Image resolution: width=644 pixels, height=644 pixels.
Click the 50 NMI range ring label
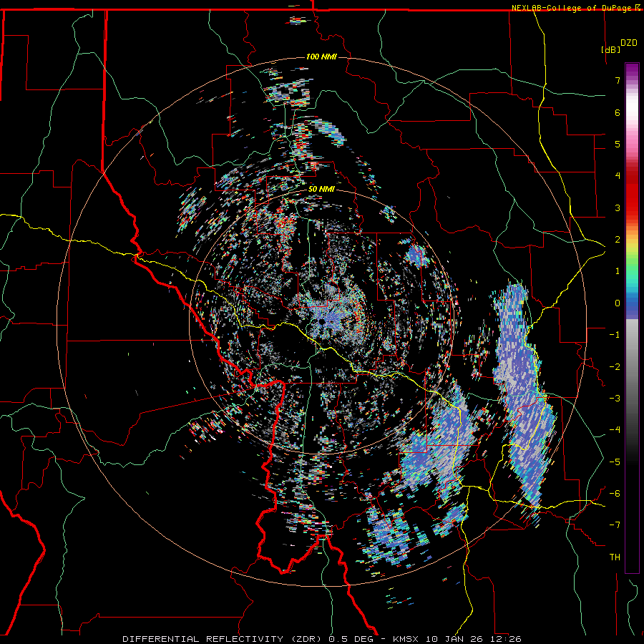tap(321, 190)
